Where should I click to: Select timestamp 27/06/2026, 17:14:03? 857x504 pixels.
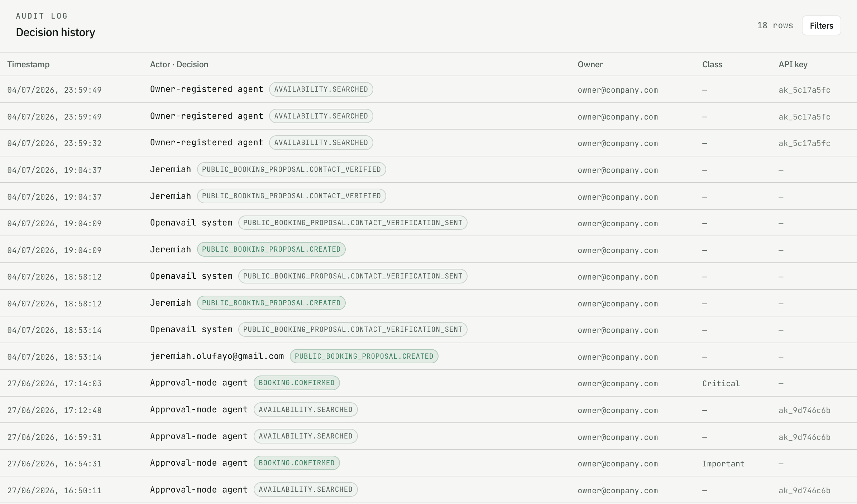coord(54,383)
